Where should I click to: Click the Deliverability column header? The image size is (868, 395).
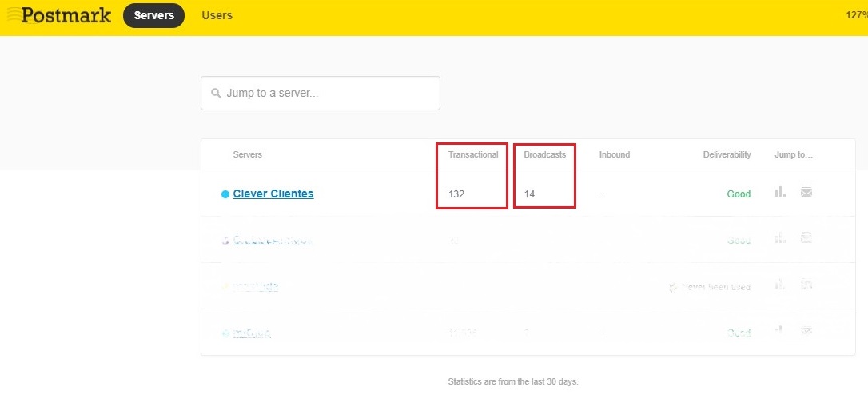727,154
